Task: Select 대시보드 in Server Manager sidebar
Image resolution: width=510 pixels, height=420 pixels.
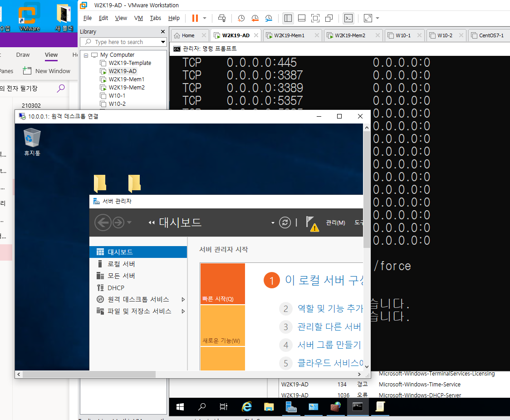Action: pos(138,252)
